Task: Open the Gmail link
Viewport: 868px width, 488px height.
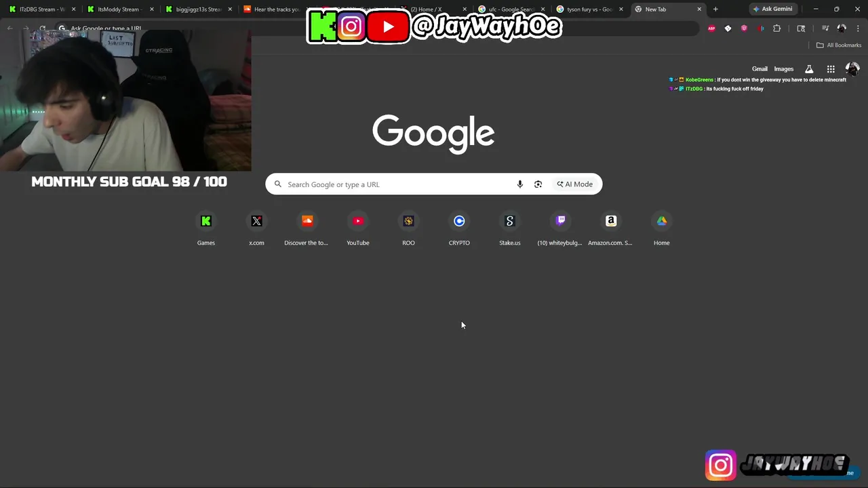Action: [x=759, y=69]
